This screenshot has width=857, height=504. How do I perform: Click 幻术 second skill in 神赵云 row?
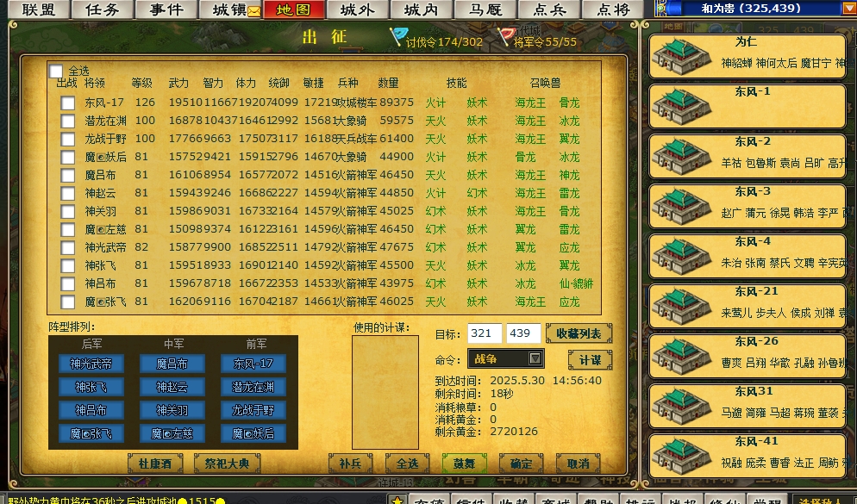[x=477, y=193]
